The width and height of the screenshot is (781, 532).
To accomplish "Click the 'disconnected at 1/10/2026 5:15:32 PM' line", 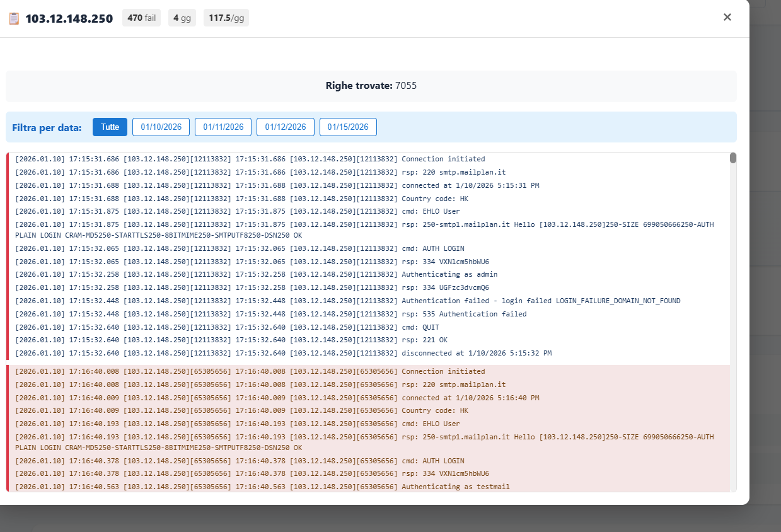I will [476, 353].
